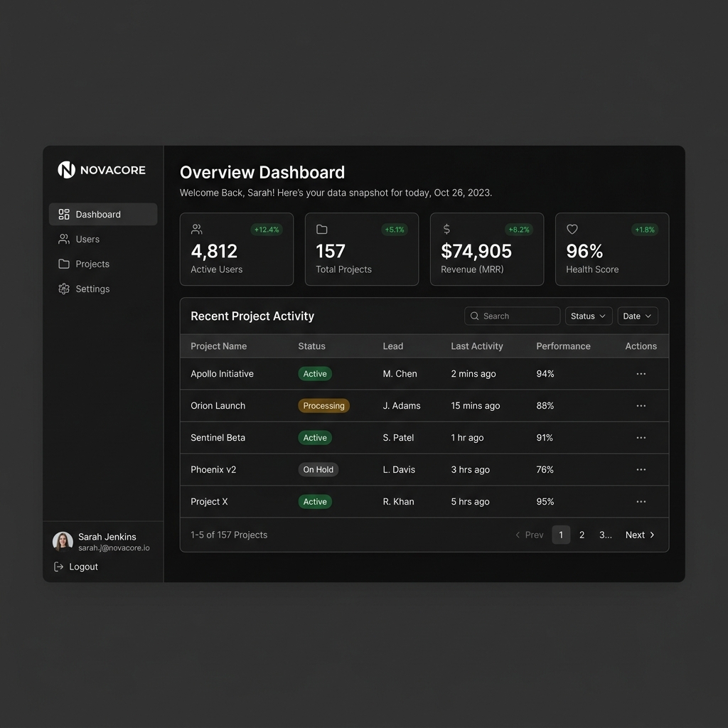Open the Status filter dropdown
Image resolution: width=728 pixels, height=728 pixels.
589,316
